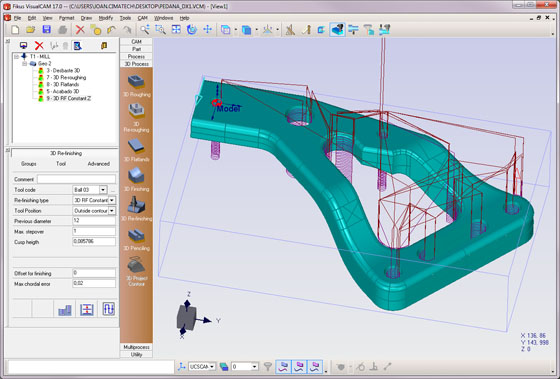Image resolution: width=560 pixels, height=379 pixels.
Task: Click the Save diskette icon in toolbar
Action: [x=46, y=30]
